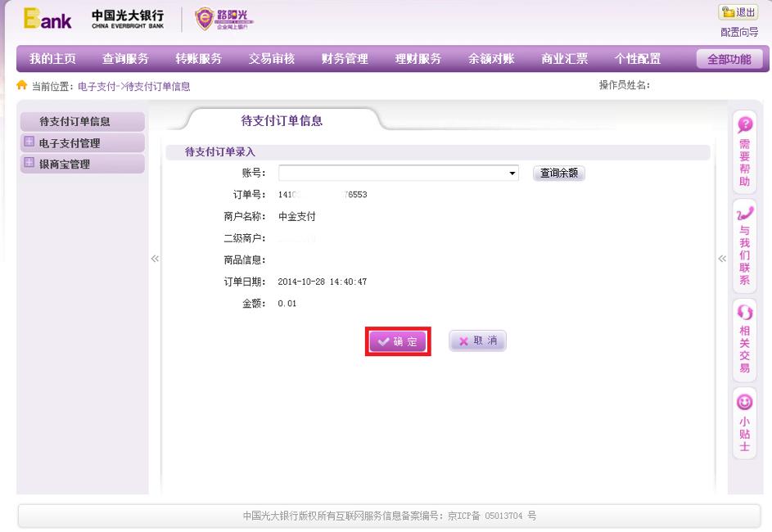Click the 小贴士 smiley tips icon

[x=743, y=403]
